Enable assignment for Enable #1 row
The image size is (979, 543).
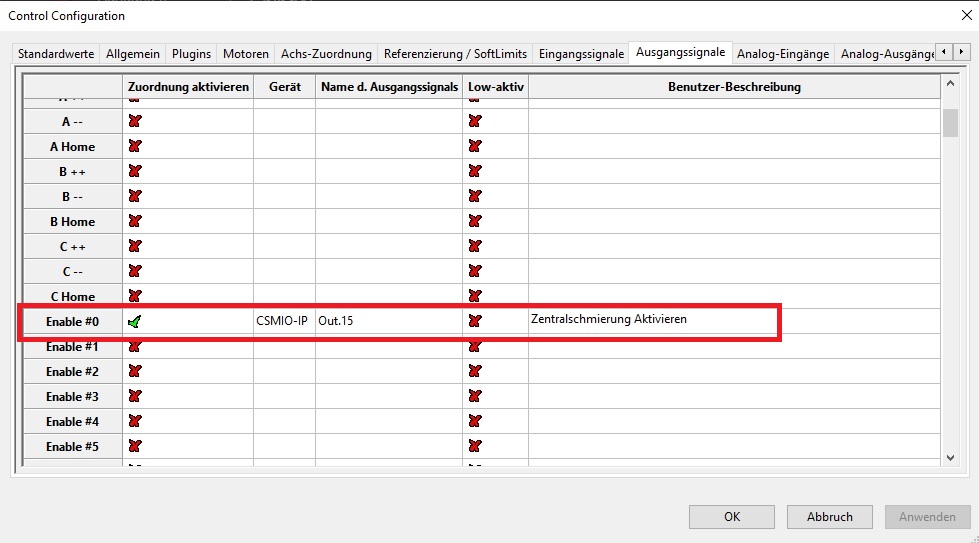click(135, 346)
